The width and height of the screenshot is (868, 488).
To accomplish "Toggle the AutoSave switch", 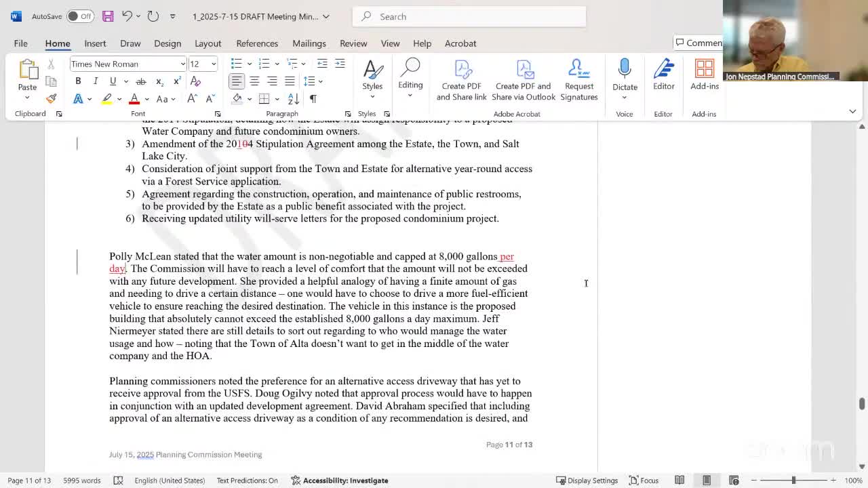I will point(80,16).
